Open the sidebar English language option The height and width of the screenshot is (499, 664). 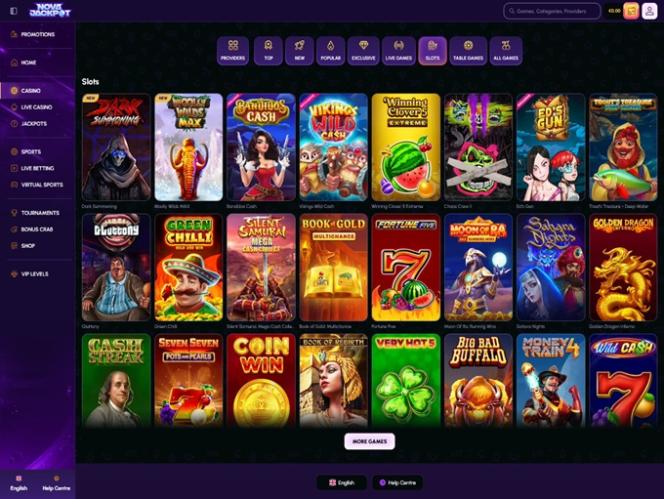pos(19,483)
